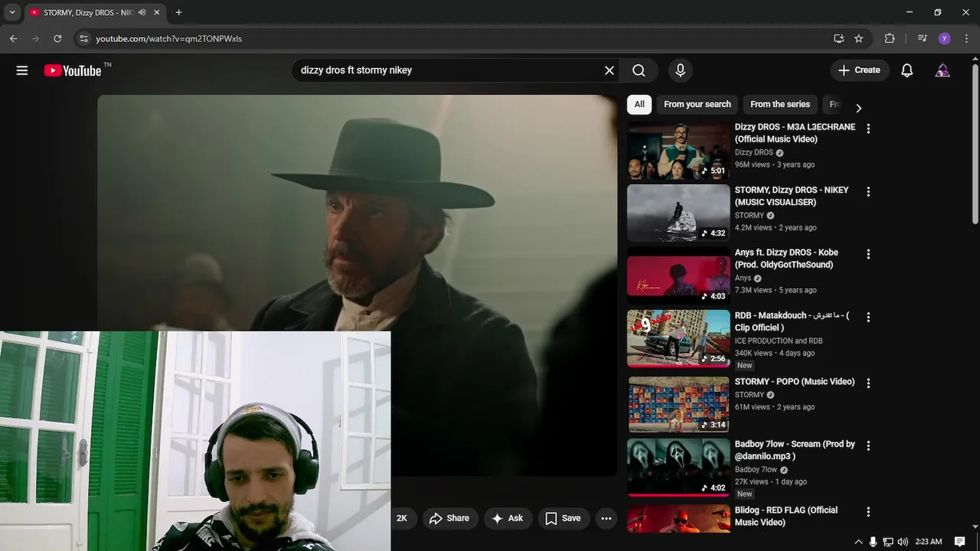This screenshot has height=551, width=980.
Task: Select the From the series chip
Action: (x=780, y=105)
